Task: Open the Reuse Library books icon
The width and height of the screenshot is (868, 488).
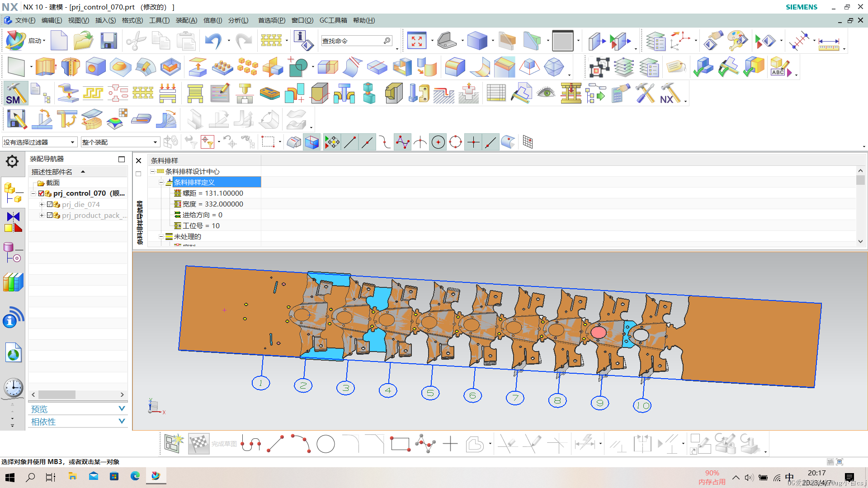Action: coord(13,282)
